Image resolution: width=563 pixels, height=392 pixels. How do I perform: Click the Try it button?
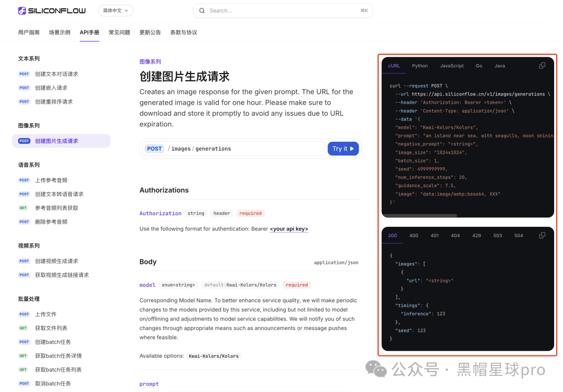(x=343, y=149)
